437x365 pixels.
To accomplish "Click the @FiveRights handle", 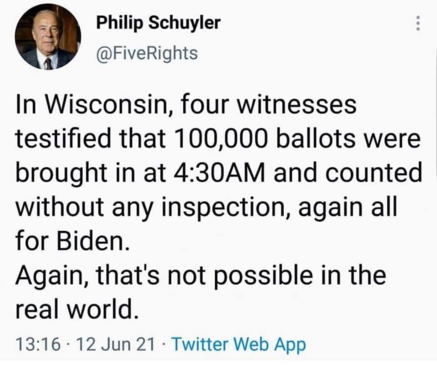I will click(147, 53).
